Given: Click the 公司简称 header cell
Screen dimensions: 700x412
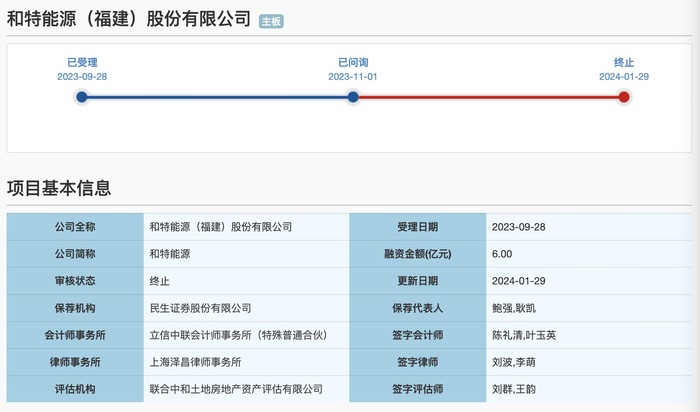Looking at the screenshot, I should tap(75, 254).
